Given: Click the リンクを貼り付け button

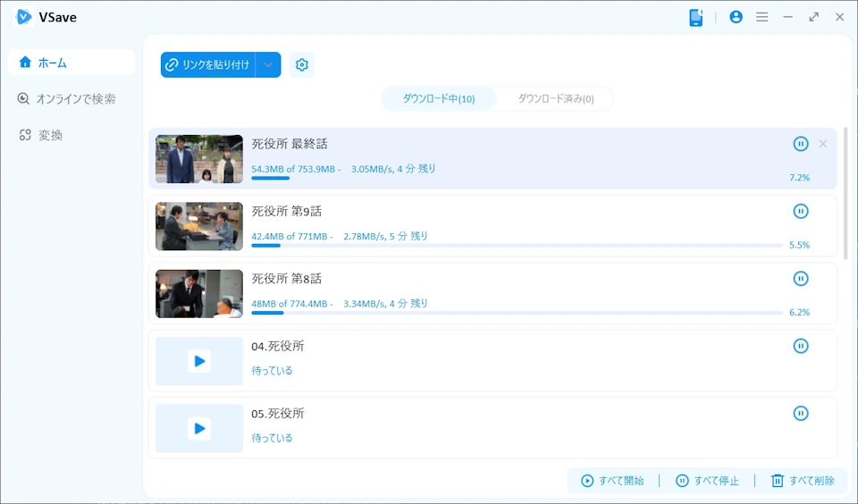Looking at the screenshot, I should tap(208, 65).
